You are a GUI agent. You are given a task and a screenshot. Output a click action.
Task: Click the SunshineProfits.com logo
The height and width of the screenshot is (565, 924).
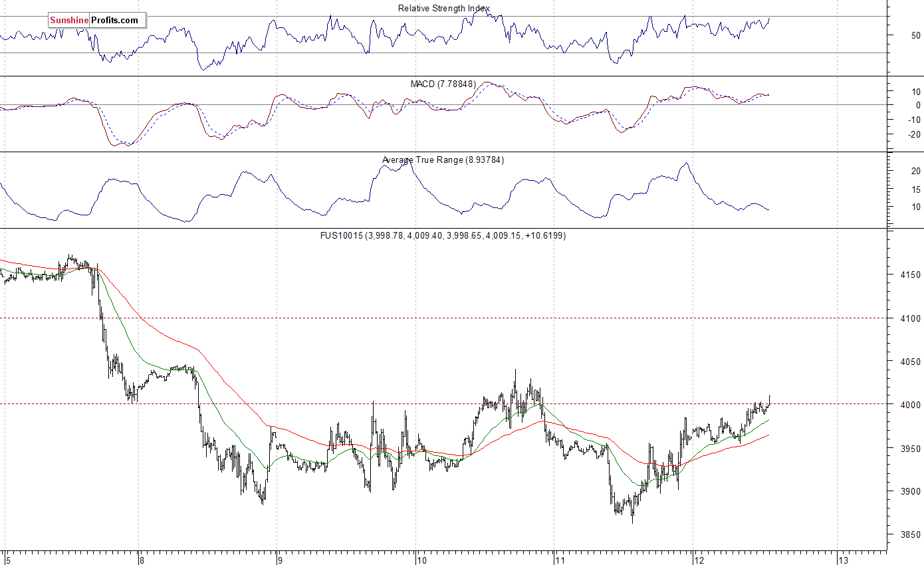[96, 21]
